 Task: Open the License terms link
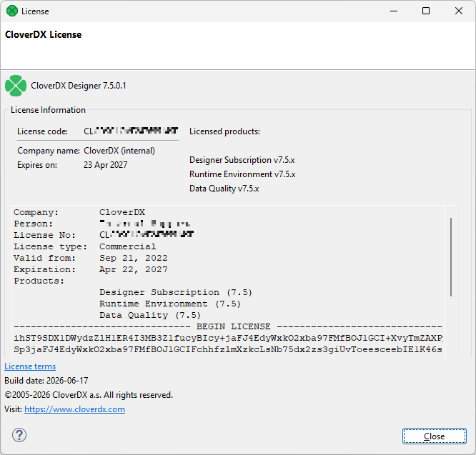coord(30,366)
